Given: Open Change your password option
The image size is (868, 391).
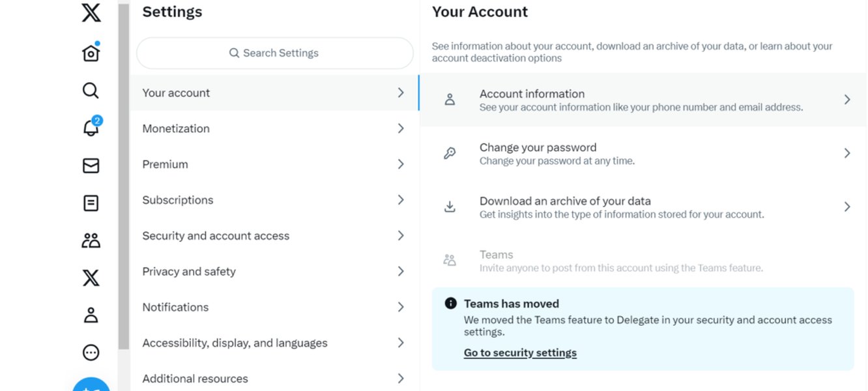Looking at the screenshot, I should (643, 153).
